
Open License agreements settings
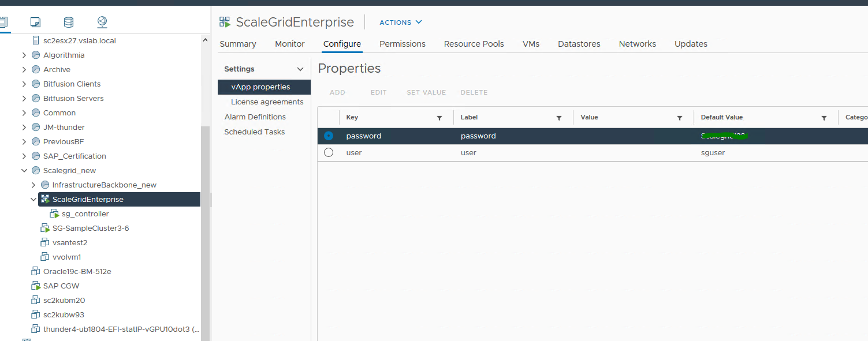point(267,102)
